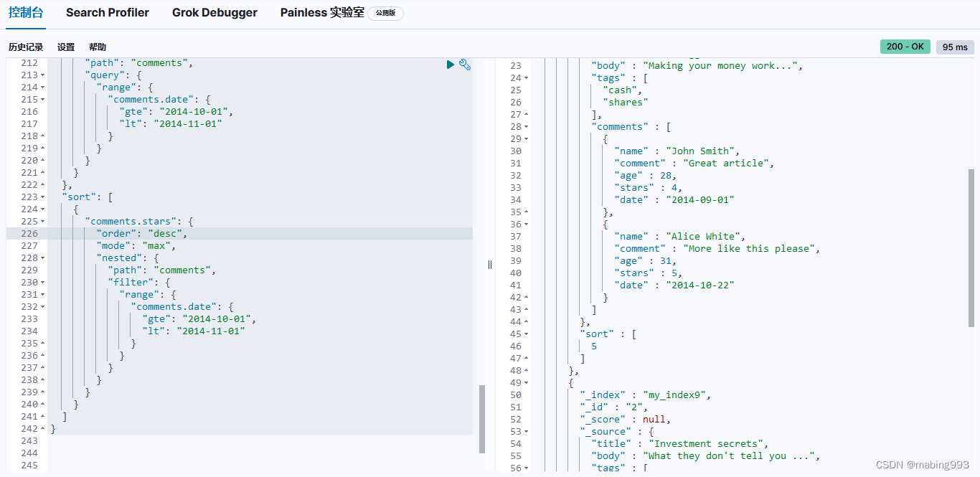Click the request editor scrollbar thumb
The width and height of the screenshot is (980, 477).
482,419
